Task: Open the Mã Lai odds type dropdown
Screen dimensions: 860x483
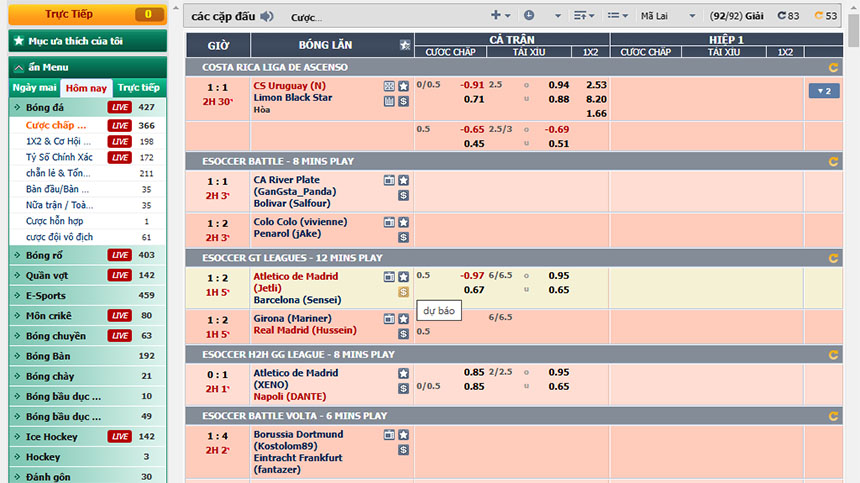Action: click(x=667, y=16)
